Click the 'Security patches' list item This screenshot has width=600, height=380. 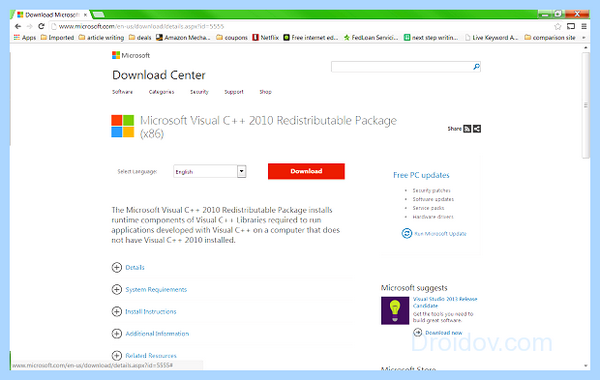pos(431,191)
